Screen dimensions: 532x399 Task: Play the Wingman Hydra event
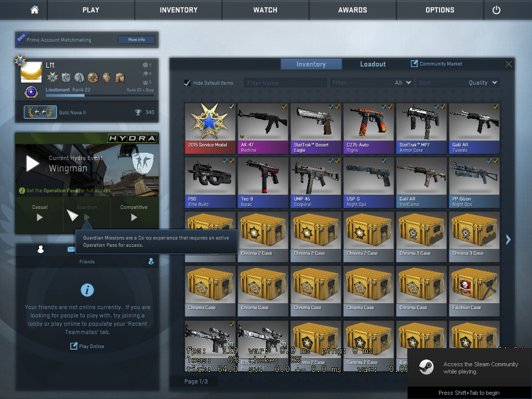33,164
